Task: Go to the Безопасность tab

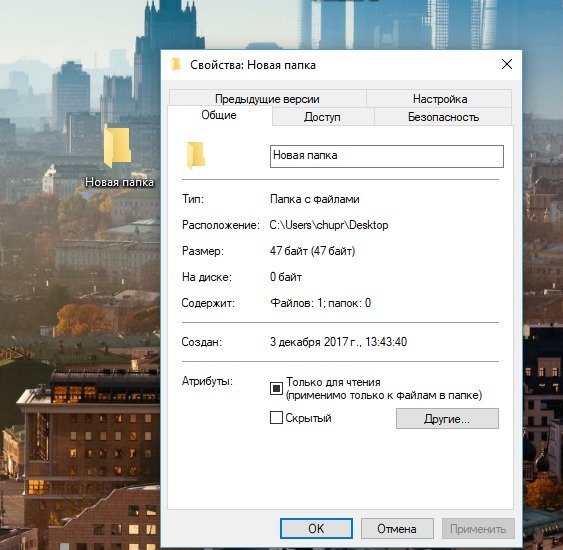Action: (x=443, y=117)
